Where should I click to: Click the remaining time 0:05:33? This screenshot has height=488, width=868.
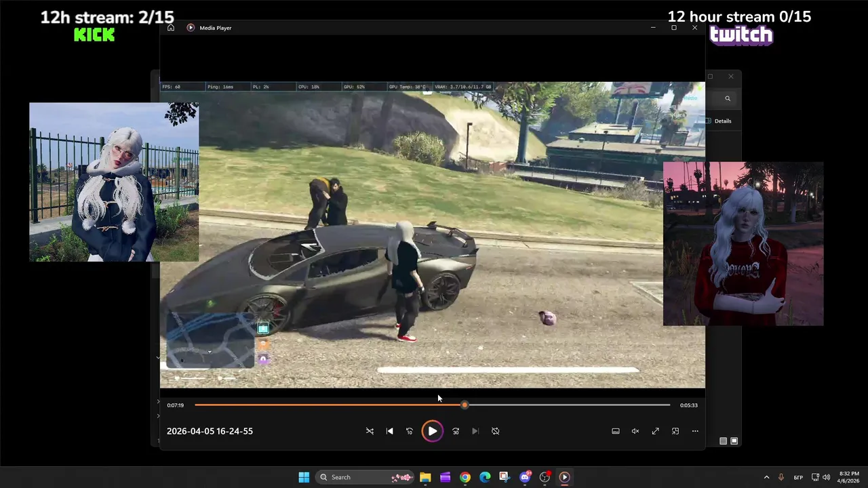[x=689, y=405]
